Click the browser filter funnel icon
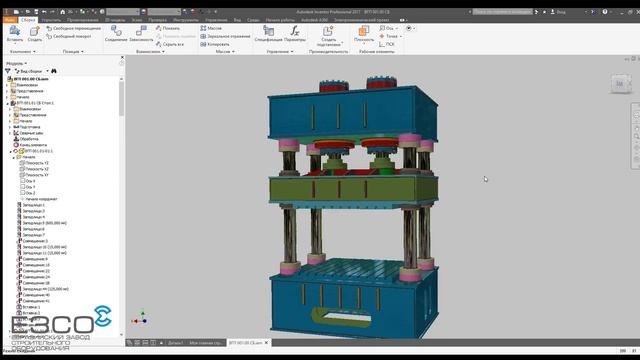Viewport: 640px width, 360px height. (8, 71)
